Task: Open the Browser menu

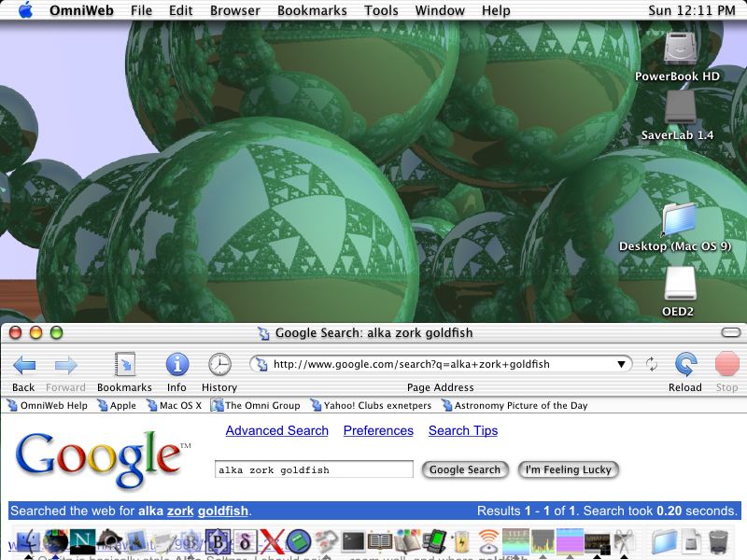Action: (x=235, y=10)
